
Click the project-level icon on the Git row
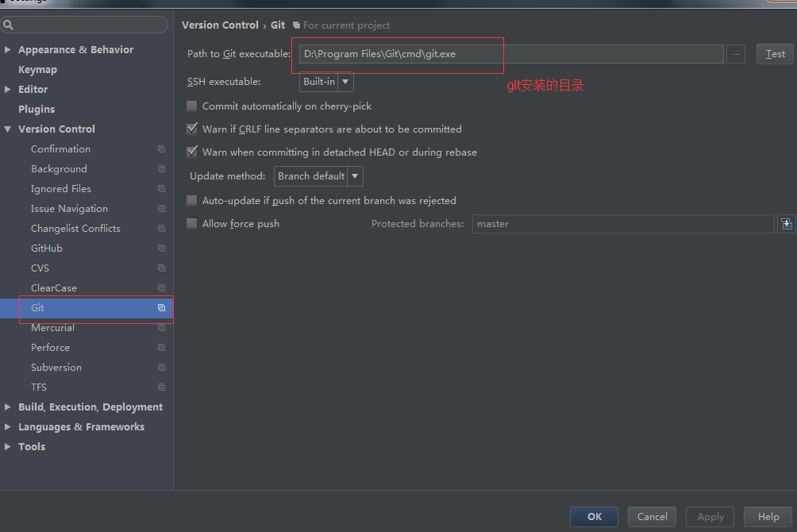[161, 308]
